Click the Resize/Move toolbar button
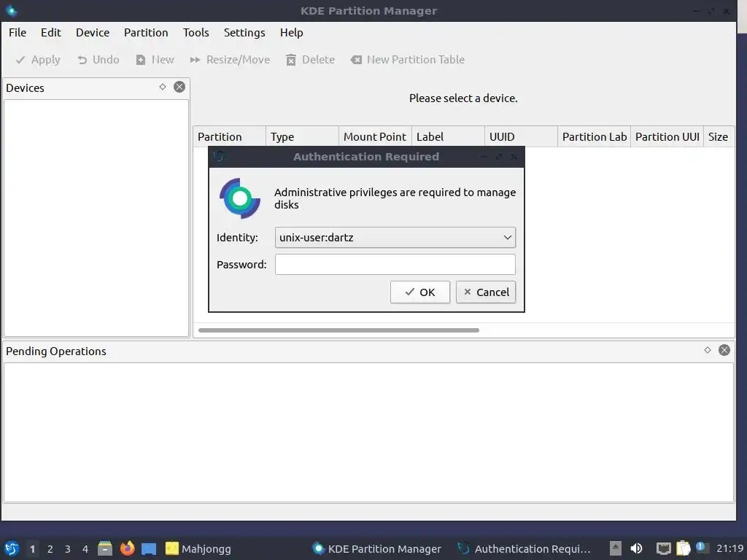This screenshot has height=560, width=747. [230, 60]
